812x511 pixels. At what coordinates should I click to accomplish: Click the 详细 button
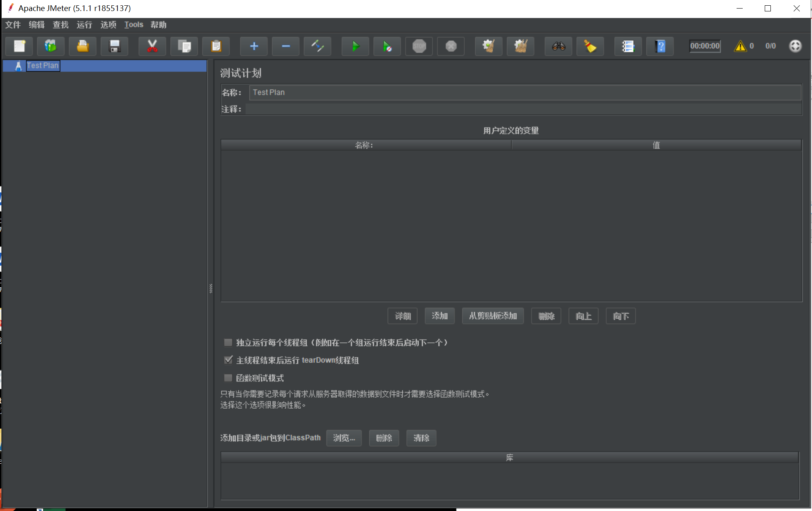403,316
